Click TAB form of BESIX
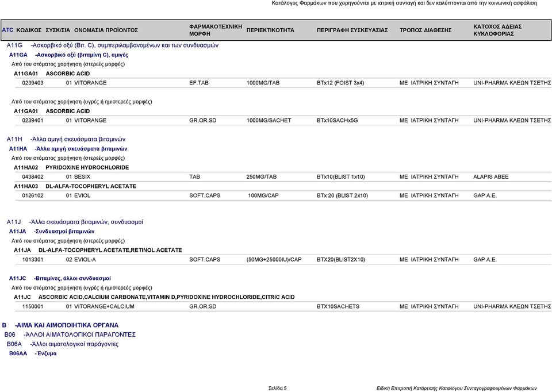This screenshot has height=392, width=552. click(194, 176)
